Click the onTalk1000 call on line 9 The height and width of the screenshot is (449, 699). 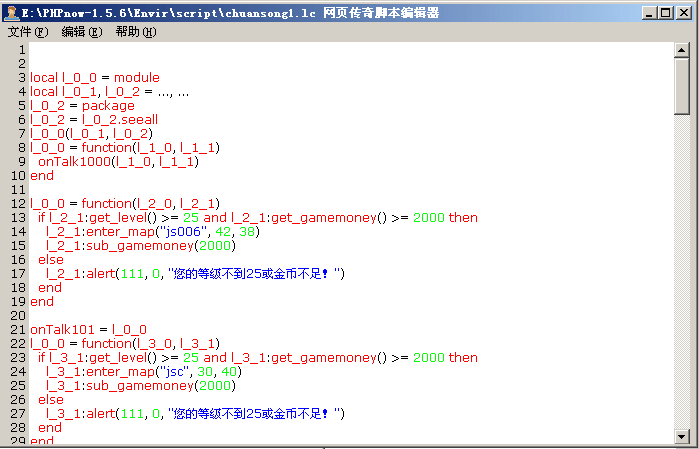pyautogui.click(x=74, y=161)
